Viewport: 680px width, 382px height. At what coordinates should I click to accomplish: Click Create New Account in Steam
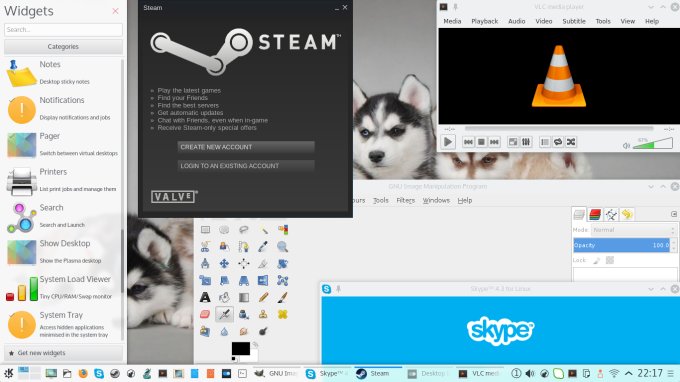246,147
